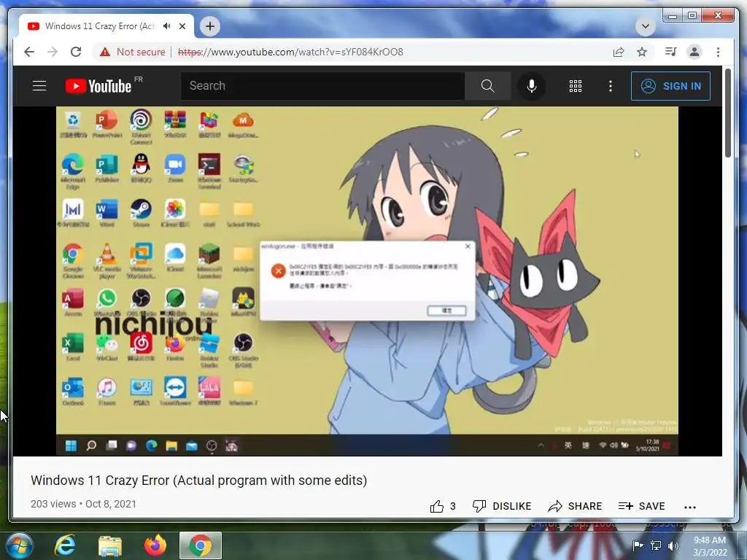Click the Not secure warning icon

pos(105,52)
